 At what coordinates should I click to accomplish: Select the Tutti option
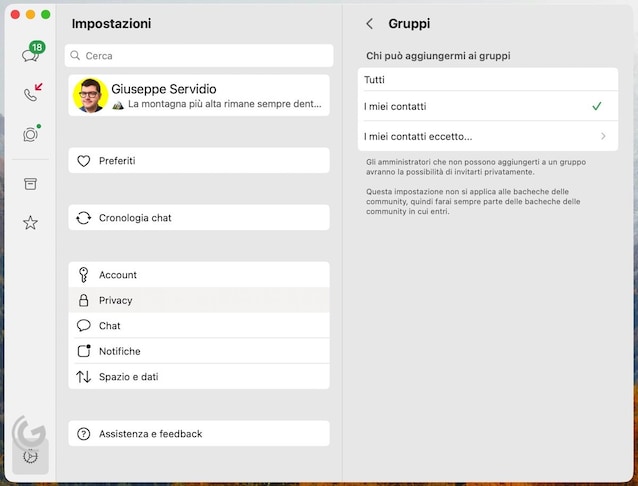(x=487, y=80)
